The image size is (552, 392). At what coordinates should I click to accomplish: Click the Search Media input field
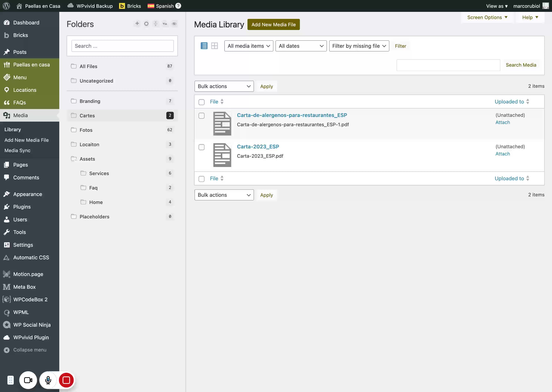click(x=448, y=65)
